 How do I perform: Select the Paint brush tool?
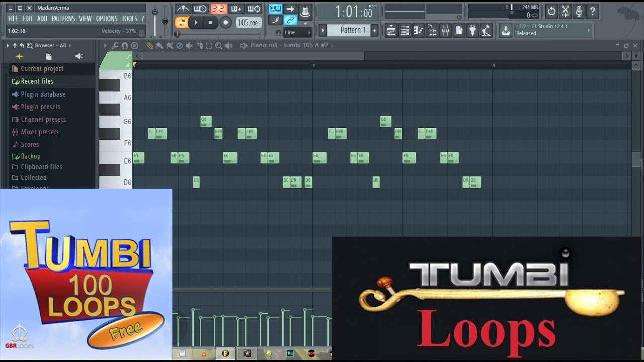[x=159, y=45]
